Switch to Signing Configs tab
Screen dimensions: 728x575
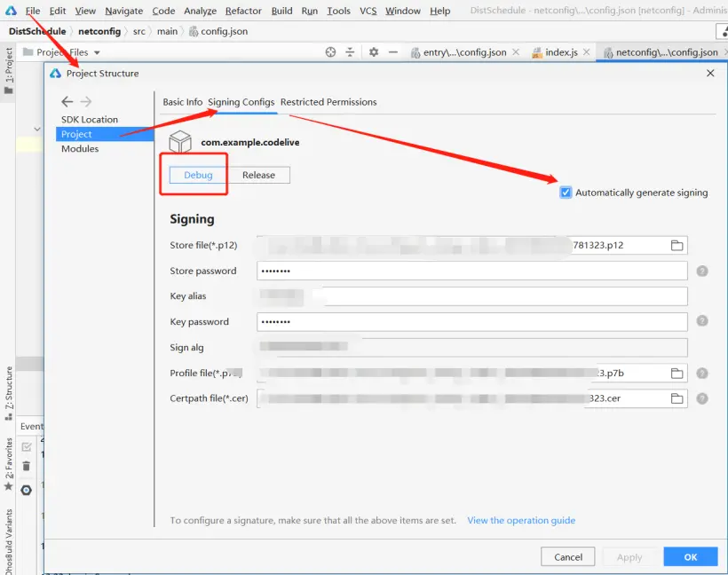[x=241, y=102]
